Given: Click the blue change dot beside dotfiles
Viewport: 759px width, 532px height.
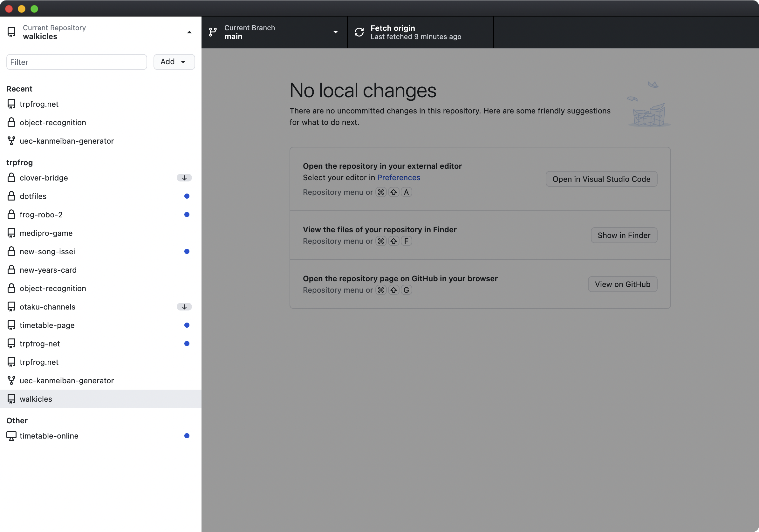Looking at the screenshot, I should point(187,196).
